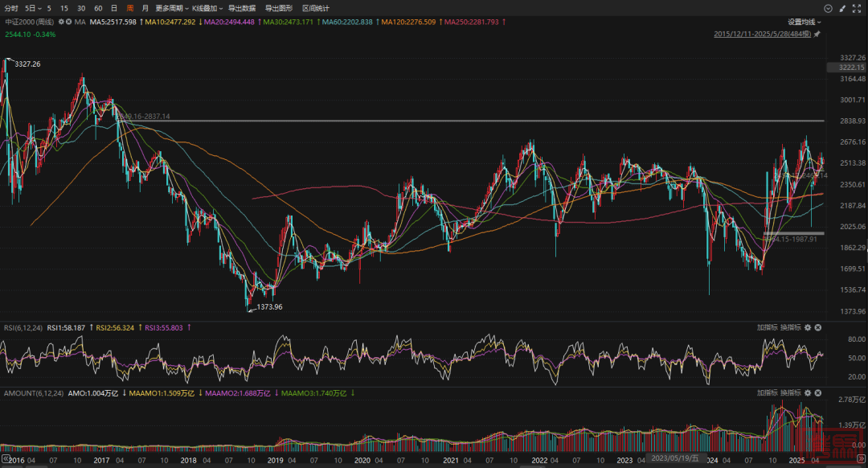Click MAAMO3:1.740万亿 value
This screenshot has width=868, height=468.
point(314,393)
